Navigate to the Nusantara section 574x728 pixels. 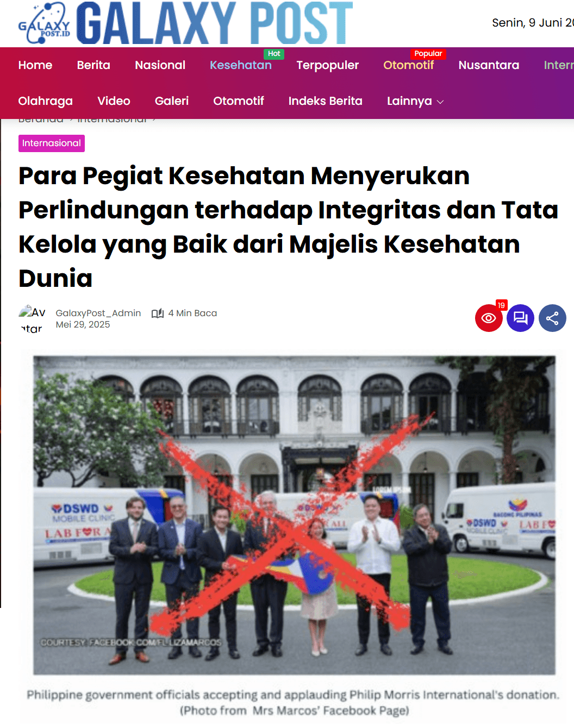pos(489,65)
